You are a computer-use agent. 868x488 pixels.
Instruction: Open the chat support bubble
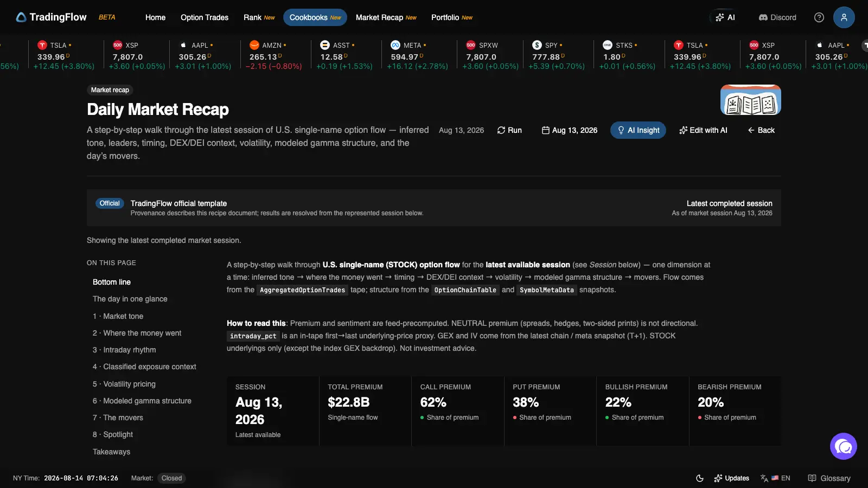[844, 446]
